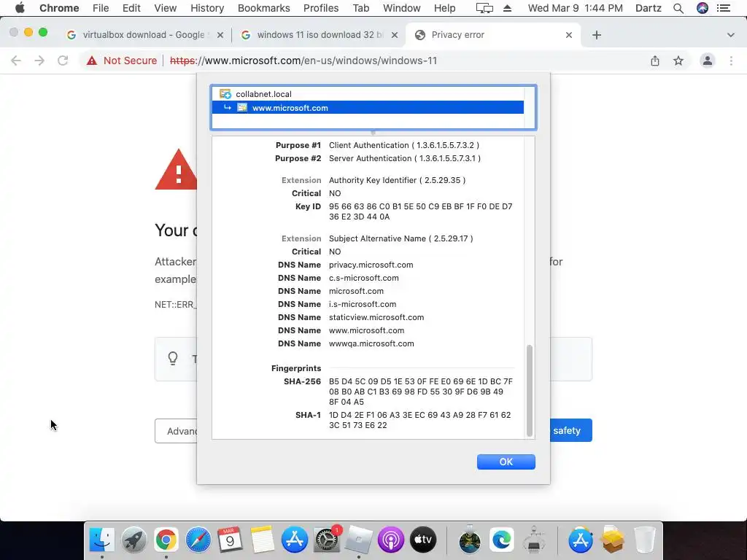
Task: Open Apple TV in the Dock
Action: [423, 540]
